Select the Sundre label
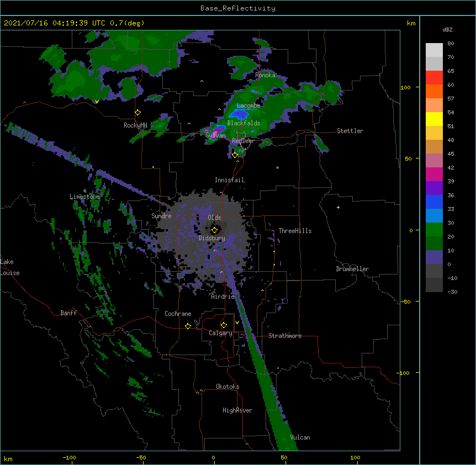The height and width of the screenshot is (465, 476). tap(161, 216)
